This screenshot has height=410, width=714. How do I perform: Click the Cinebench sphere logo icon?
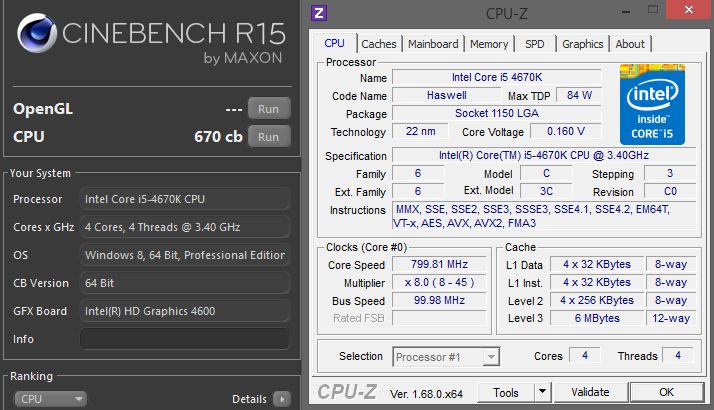pyautogui.click(x=37, y=33)
